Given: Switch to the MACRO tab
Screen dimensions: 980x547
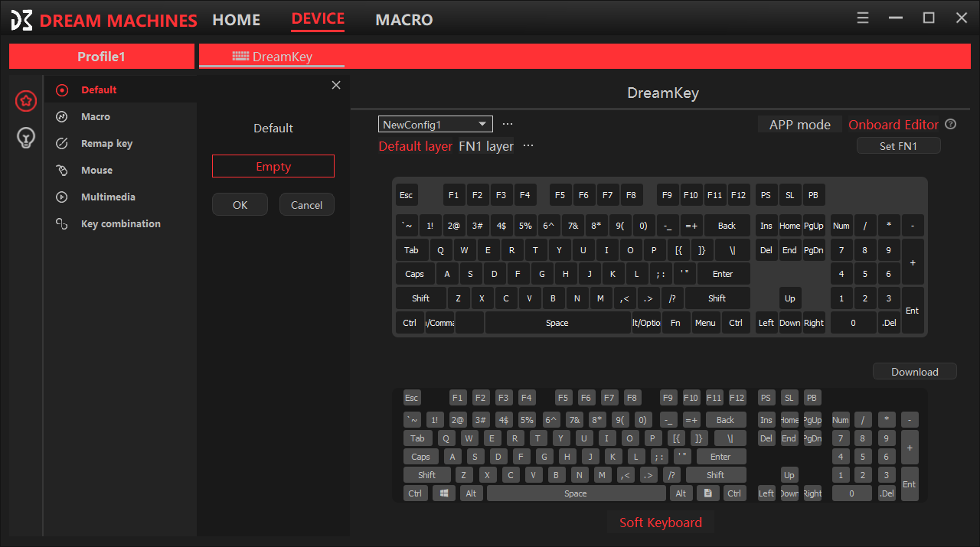Looking at the screenshot, I should [403, 20].
